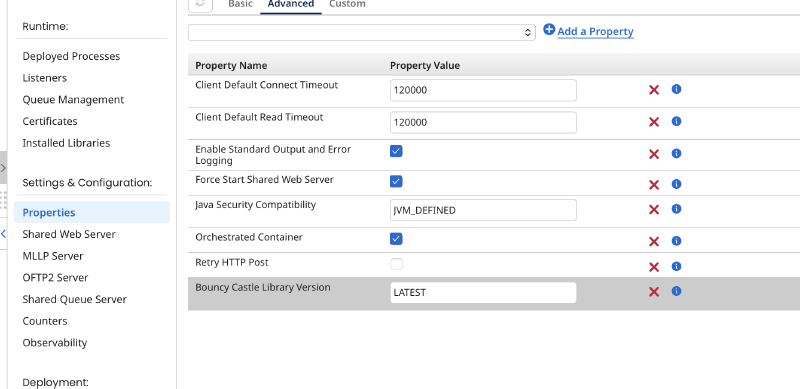Expand the collapsed side panel arrow
This screenshot has width=800, height=389.
3,167
